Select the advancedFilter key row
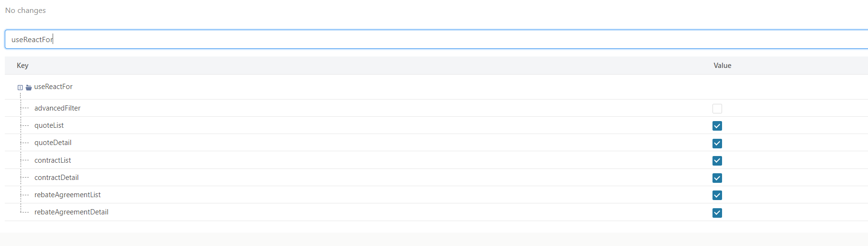This screenshot has height=246, width=868. click(57, 108)
